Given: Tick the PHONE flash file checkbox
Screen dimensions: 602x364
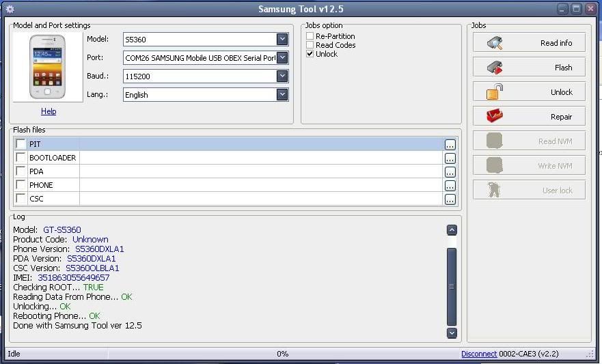Looking at the screenshot, I should point(20,185).
